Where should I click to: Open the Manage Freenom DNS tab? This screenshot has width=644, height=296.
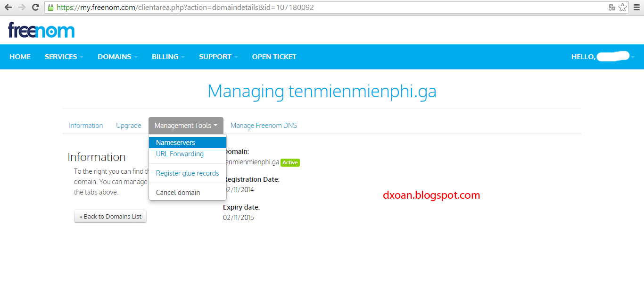tap(264, 126)
